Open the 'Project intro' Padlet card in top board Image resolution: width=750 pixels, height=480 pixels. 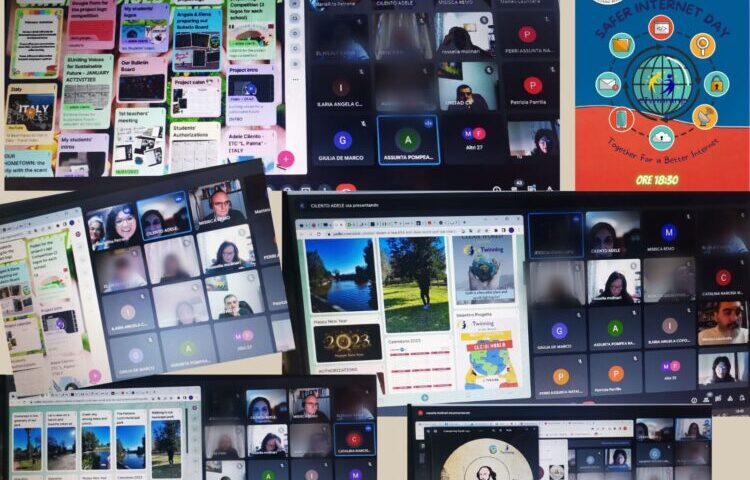(x=251, y=94)
